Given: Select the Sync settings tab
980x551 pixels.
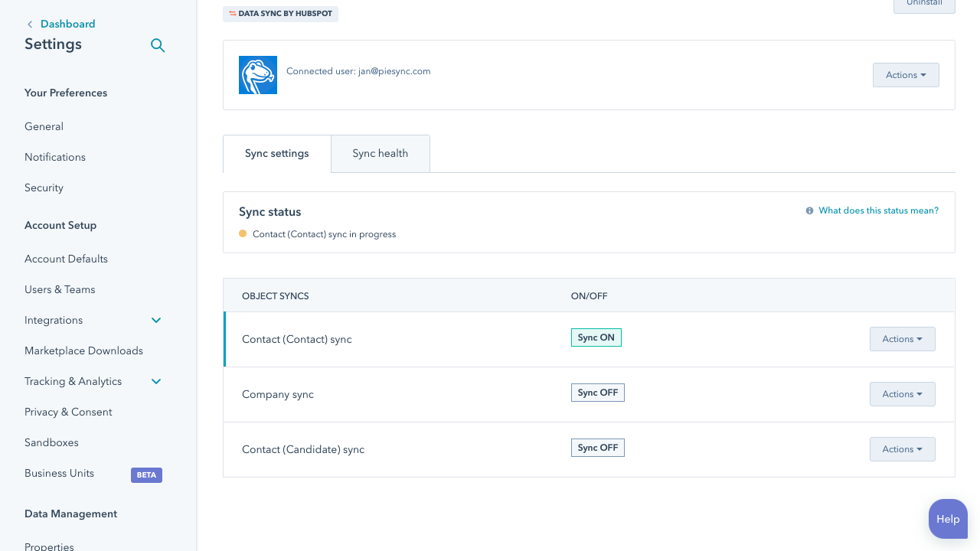Looking at the screenshot, I should coord(277,154).
